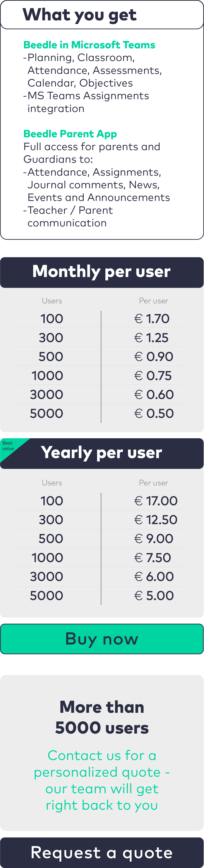The width and height of the screenshot is (204, 868).
Task: Click the What you get title
Action: pos(80,15)
